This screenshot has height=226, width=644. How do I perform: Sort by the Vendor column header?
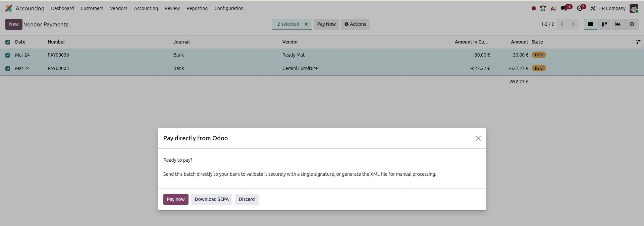pos(290,42)
